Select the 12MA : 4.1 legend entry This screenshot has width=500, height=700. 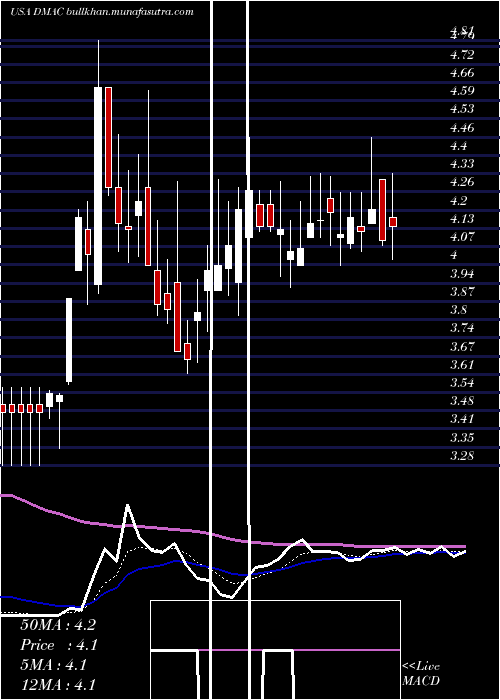coord(58,685)
